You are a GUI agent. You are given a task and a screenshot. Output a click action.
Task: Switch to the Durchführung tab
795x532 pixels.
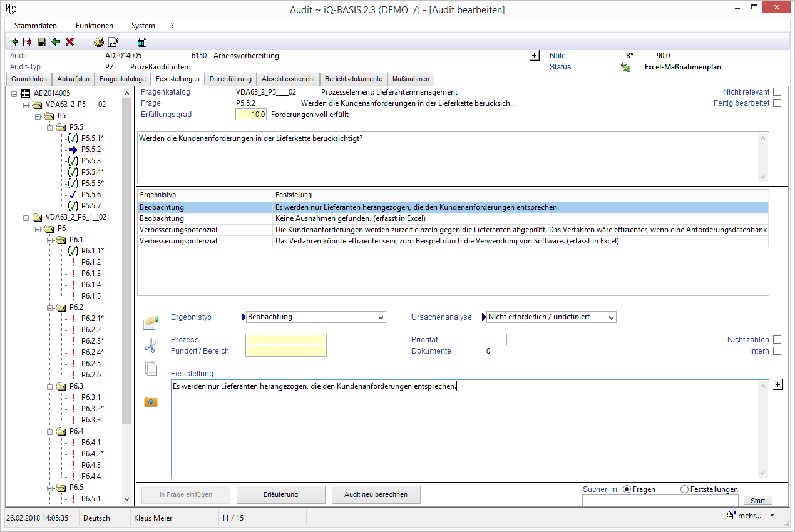click(x=231, y=79)
